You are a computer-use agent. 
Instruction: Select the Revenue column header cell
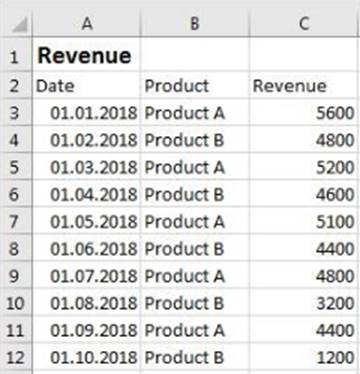(303, 85)
